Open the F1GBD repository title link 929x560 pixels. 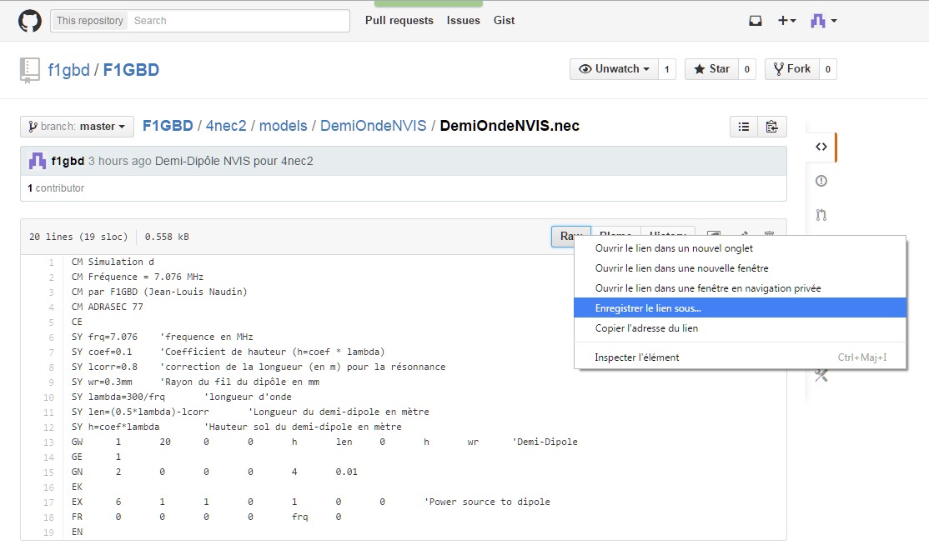(x=131, y=70)
